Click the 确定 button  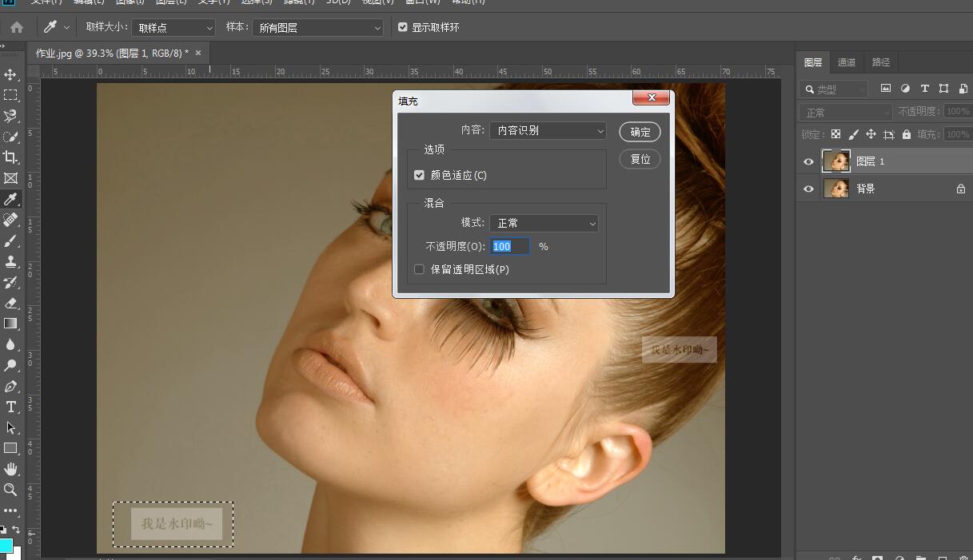[x=640, y=132]
